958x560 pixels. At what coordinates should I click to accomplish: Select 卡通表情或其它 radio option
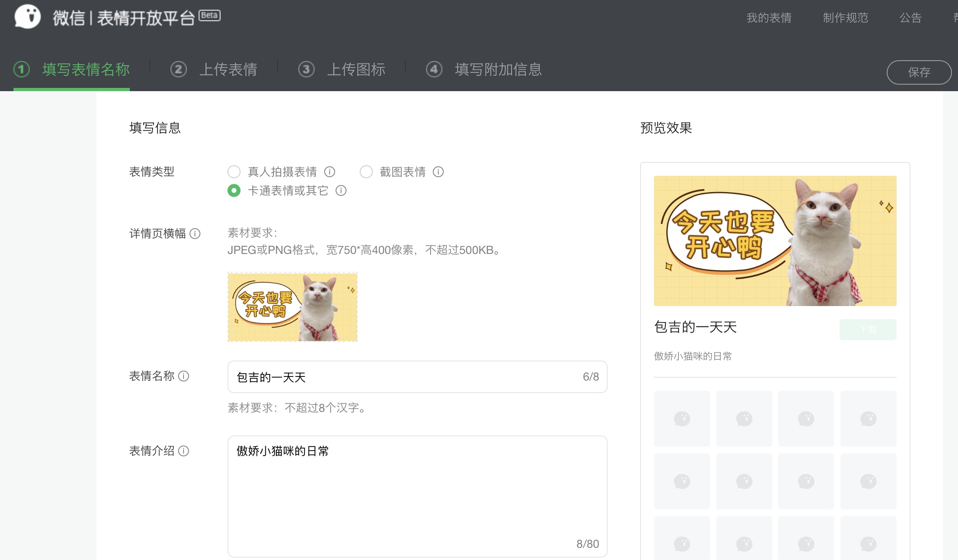click(x=234, y=190)
